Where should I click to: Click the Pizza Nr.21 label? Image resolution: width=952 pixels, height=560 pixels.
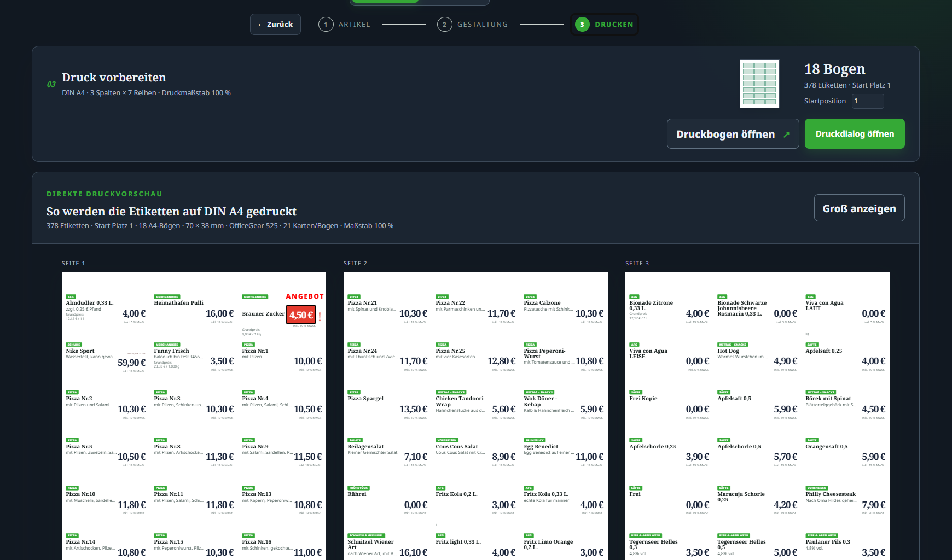[x=362, y=302]
